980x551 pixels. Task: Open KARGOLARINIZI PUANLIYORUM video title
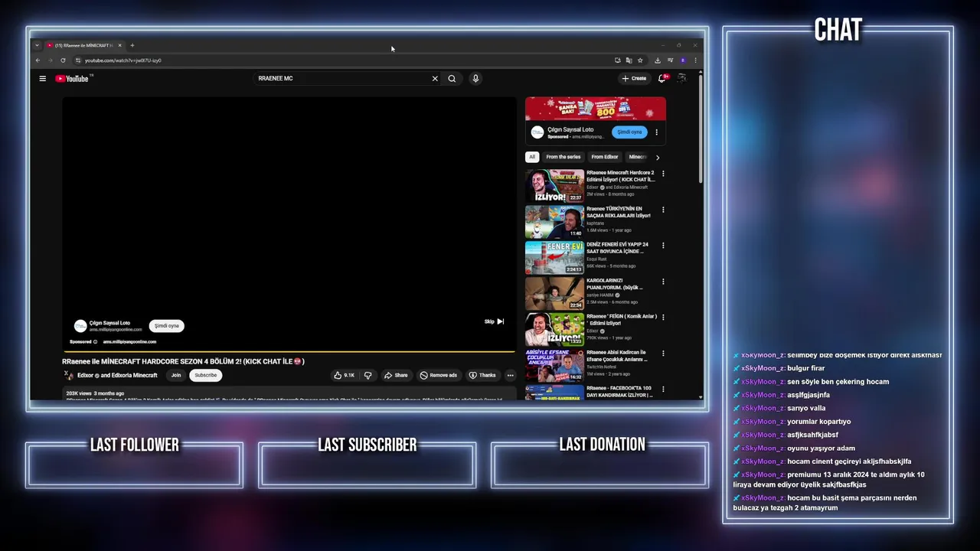click(x=614, y=284)
